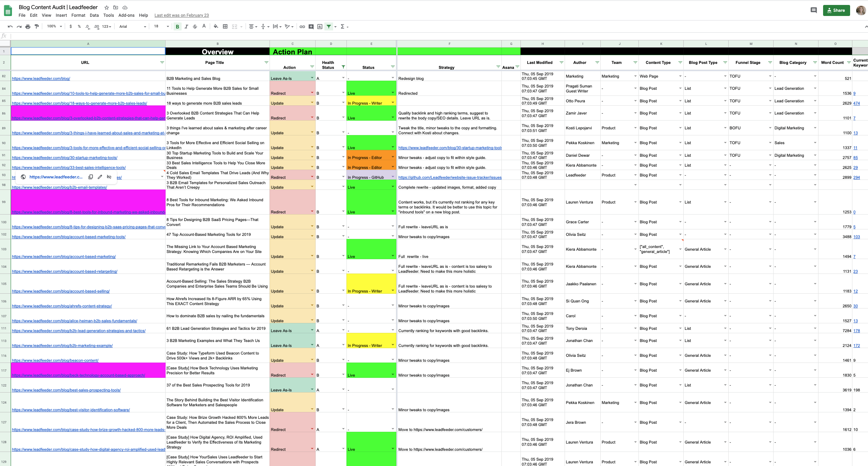868x466 pixels.
Task: Open the Add-ons menu
Action: pyautogui.click(x=127, y=15)
